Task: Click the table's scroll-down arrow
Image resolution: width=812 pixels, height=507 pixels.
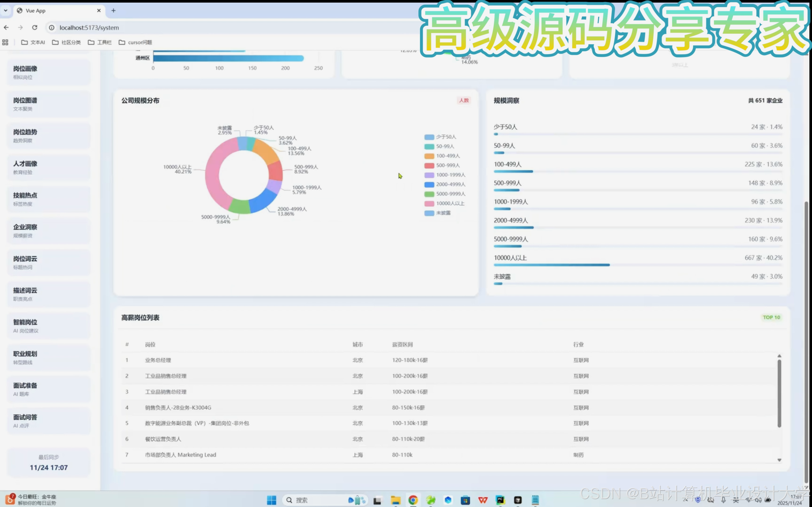Action: tap(779, 460)
